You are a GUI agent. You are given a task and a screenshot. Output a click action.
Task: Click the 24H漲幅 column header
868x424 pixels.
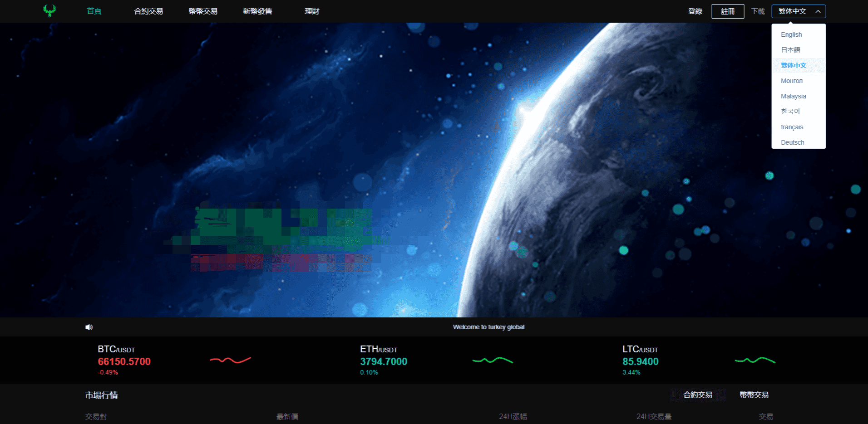point(513,416)
